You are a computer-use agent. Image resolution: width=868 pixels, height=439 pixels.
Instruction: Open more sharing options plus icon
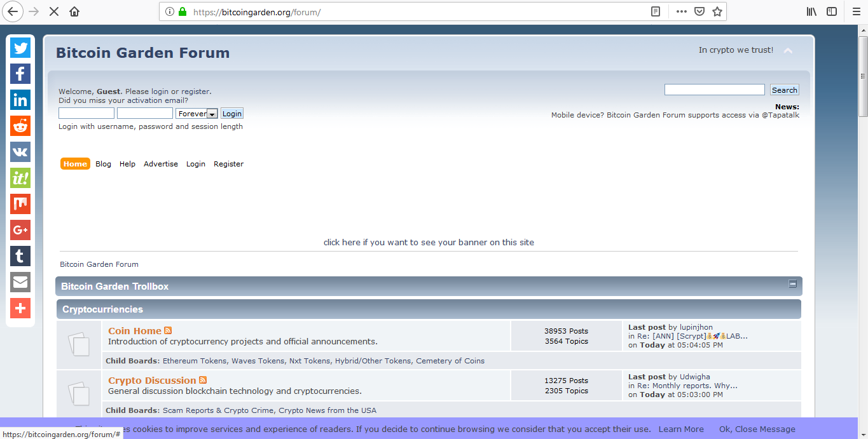(x=20, y=308)
